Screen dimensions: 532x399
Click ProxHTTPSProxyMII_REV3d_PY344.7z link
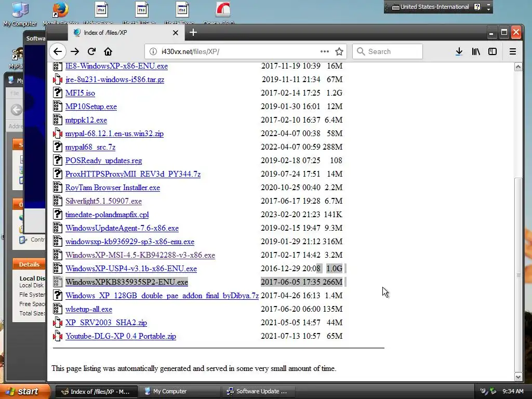133,174
